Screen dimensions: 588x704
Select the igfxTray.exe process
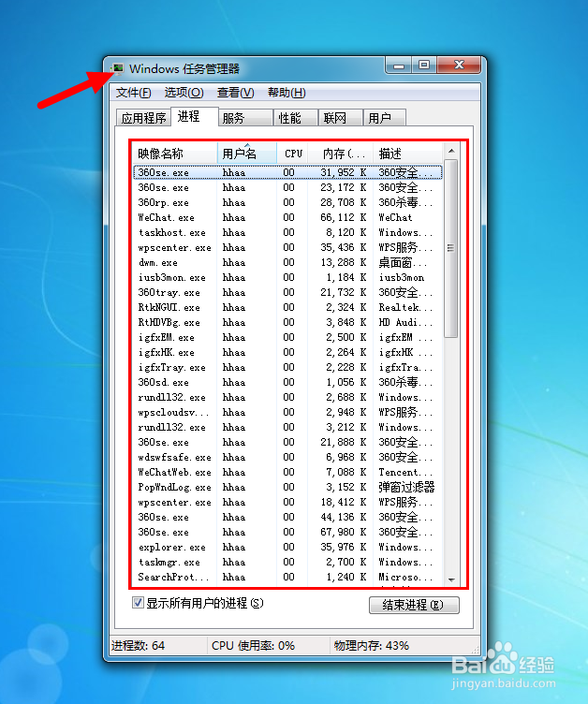tap(288, 367)
